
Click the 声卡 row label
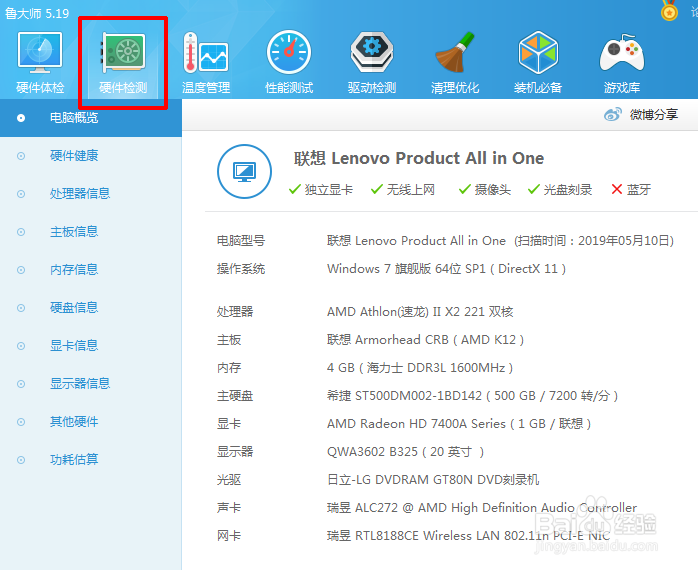point(229,508)
